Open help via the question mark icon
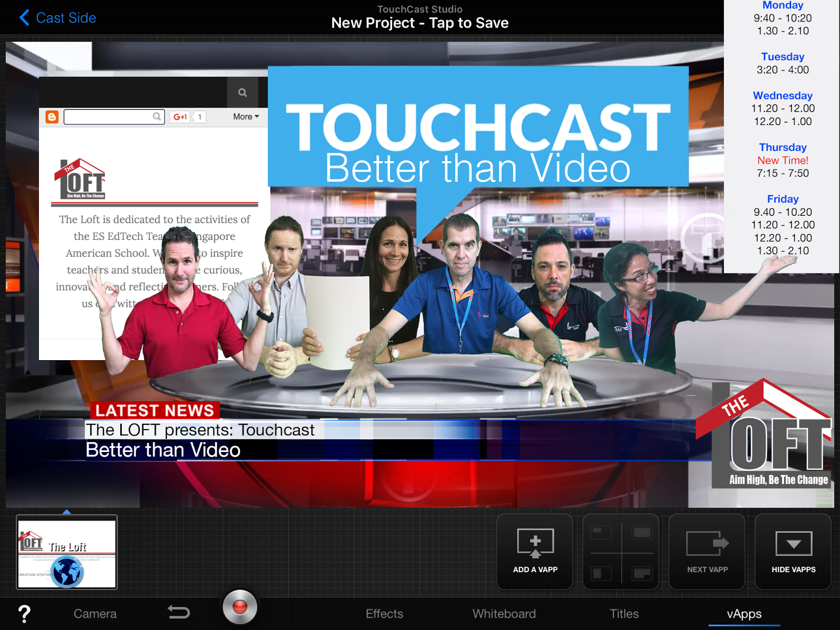The height and width of the screenshot is (630, 840). pos(24,613)
